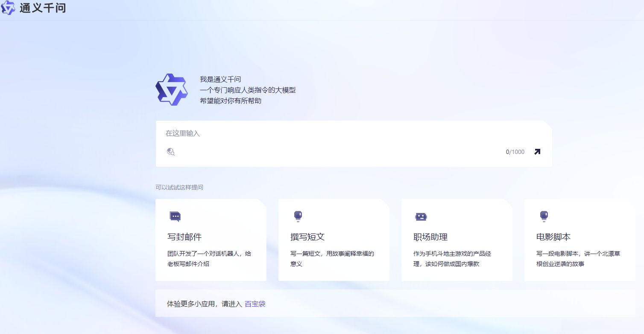
Task: Select the 职场助理 suggestion card
Action: (457, 239)
